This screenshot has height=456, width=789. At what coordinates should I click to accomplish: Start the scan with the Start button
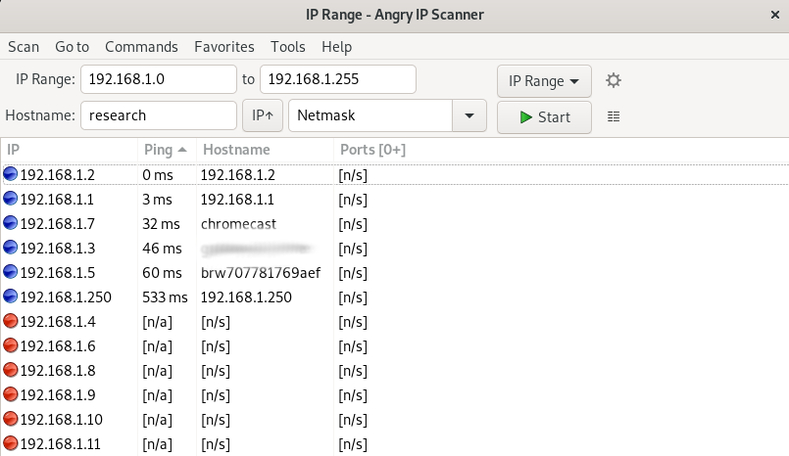pos(544,117)
